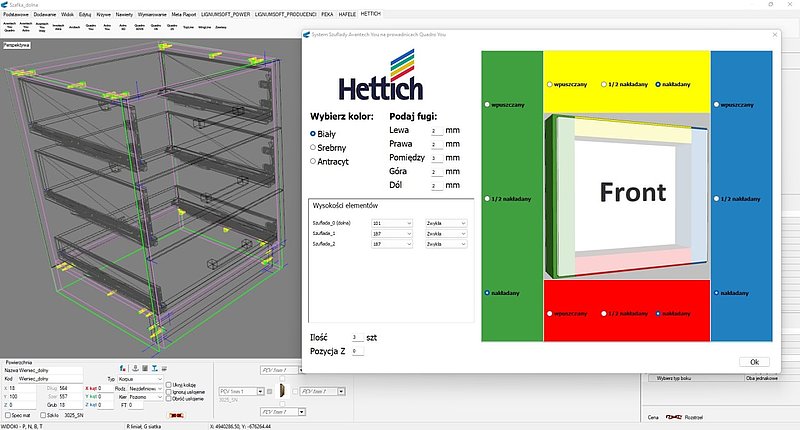Select Srebrny color option

click(x=314, y=146)
